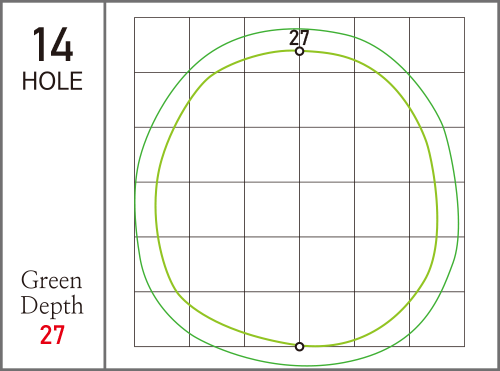Click the center vertical line midway between both markers
Image resolution: width=500 pixels, height=371 pixels.
coord(300,199)
